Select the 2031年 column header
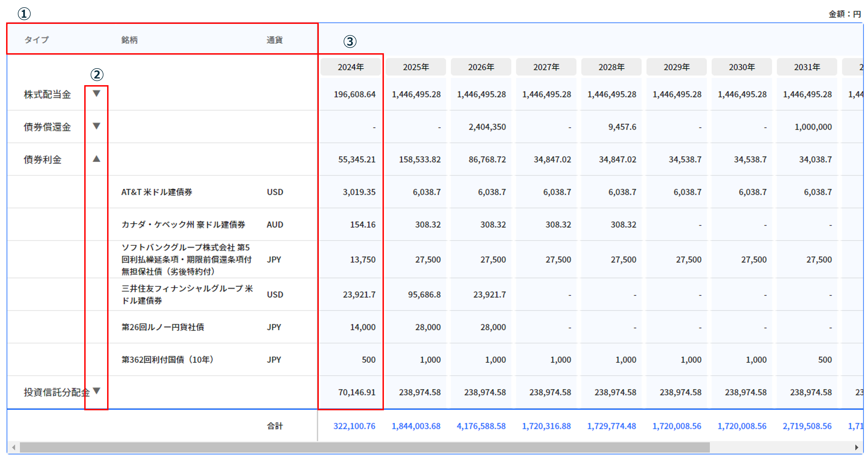The height and width of the screenshot is (458, 868). pos(807,67)
